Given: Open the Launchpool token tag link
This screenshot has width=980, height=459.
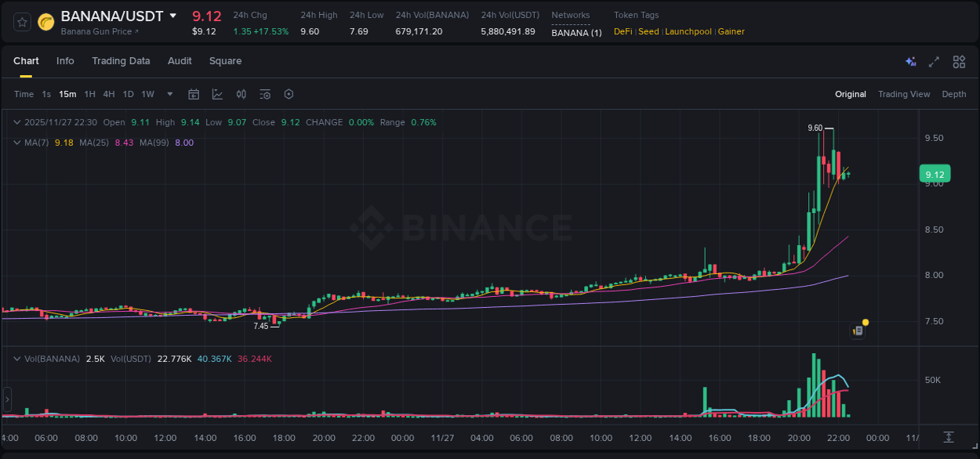Looking at the screenshot, I should (688, 31).
